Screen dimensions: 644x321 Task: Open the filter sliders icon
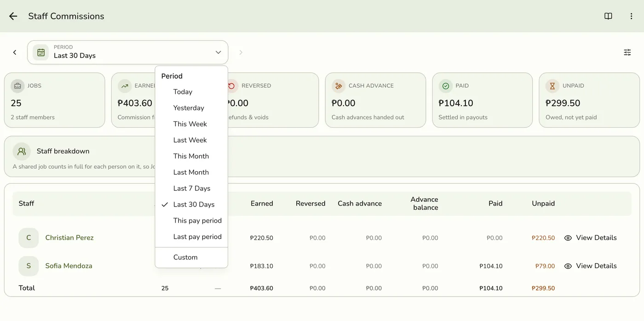627,52
